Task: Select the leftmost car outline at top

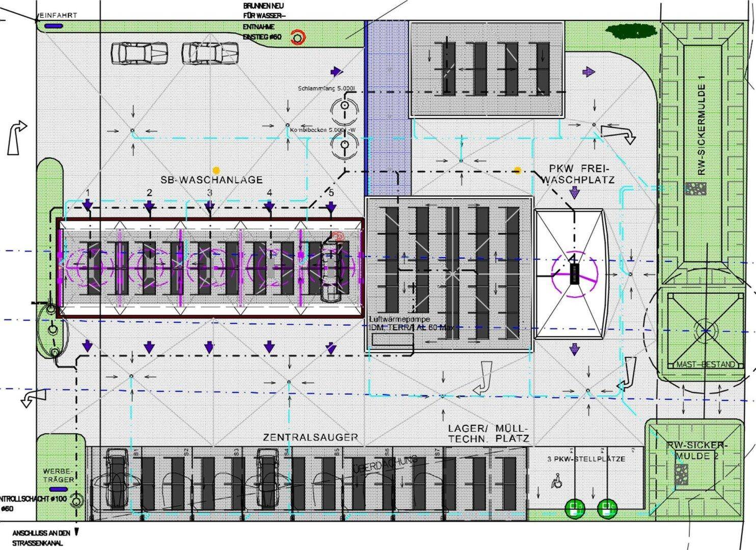Action: click(x=139, y=53)
